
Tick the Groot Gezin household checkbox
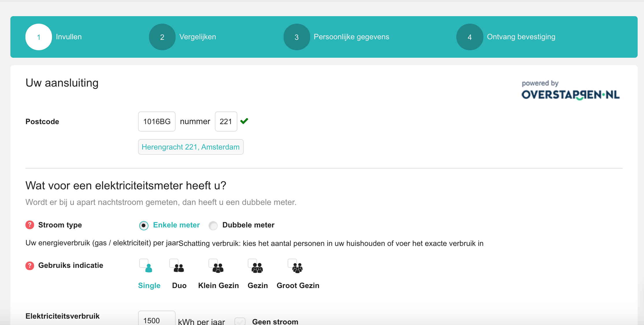point(292,263)
